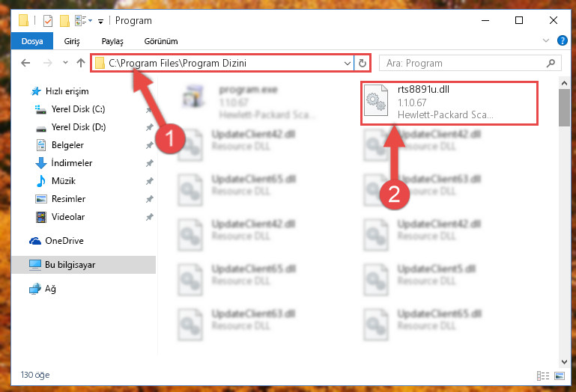The image size is (576, 392).
Task: Unpin İndirmeler using its pin icon
Action: [x=150, y=163]
